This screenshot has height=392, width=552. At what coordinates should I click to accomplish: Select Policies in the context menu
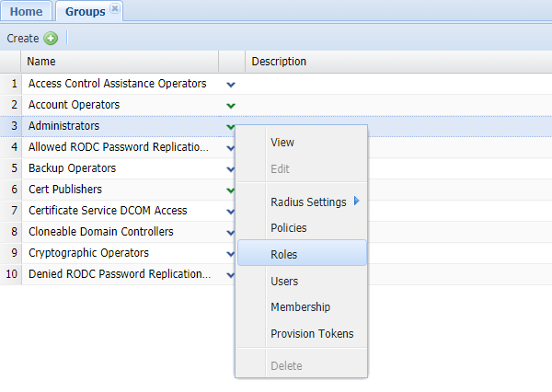pos(289,228)
